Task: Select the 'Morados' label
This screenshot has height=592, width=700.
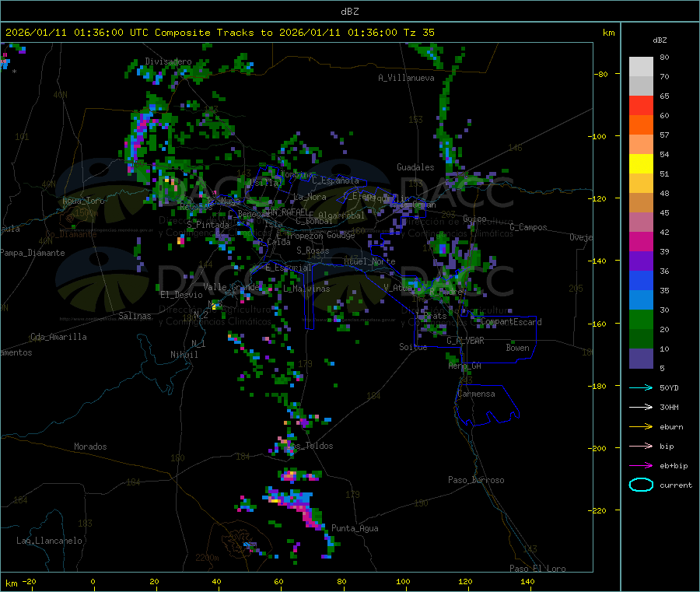Action: pos(91,447)
